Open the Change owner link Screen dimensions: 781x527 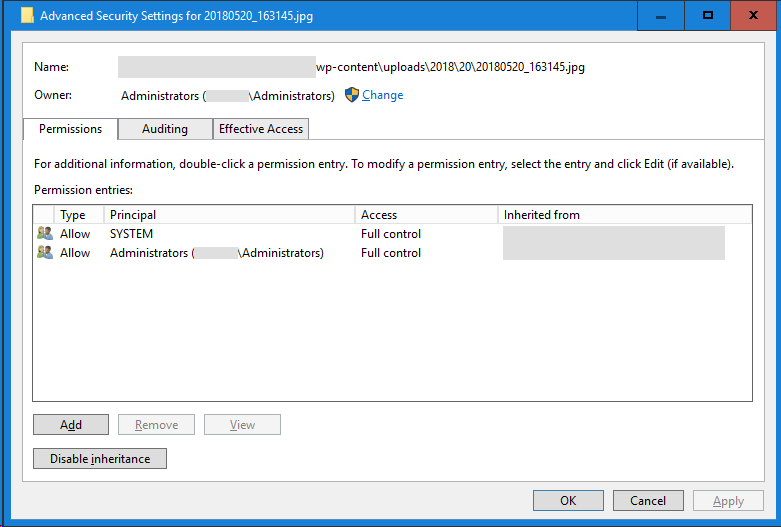coord(382,95)
